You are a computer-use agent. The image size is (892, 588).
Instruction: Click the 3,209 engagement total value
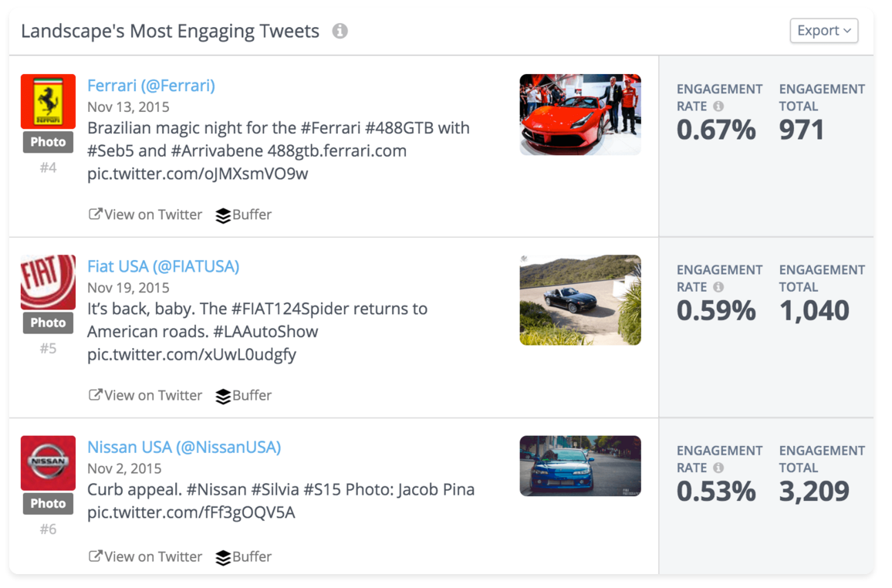coord(814,492)
